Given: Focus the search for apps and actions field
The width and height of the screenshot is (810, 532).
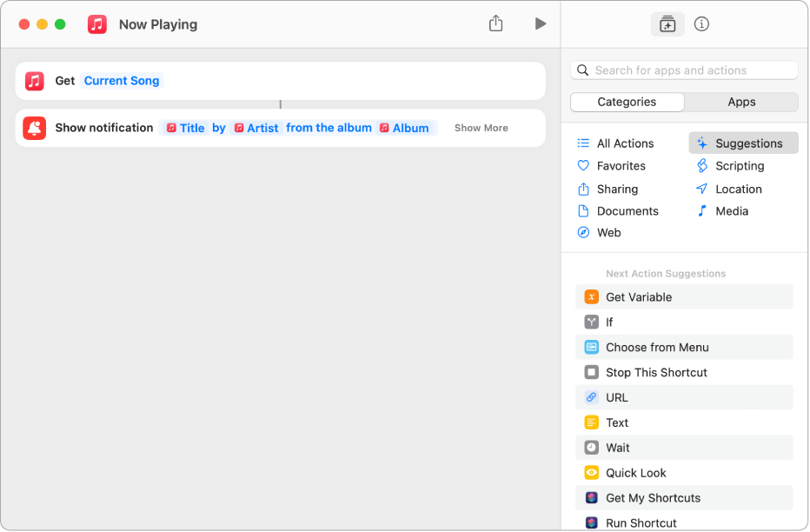Looking at the screenshot, I should (x=687, y=70).
